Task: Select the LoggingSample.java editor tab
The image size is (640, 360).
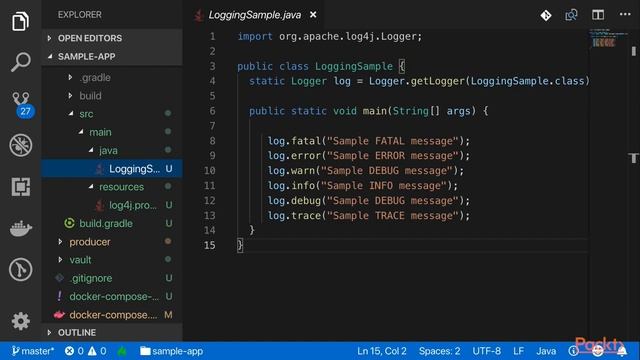Action: click(x=255, y=15)
